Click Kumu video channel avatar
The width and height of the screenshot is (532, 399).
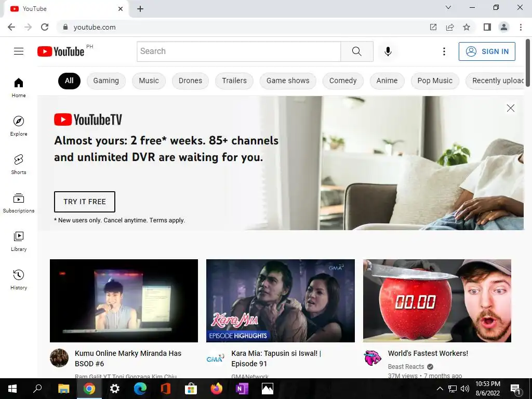tap(59, 357)
